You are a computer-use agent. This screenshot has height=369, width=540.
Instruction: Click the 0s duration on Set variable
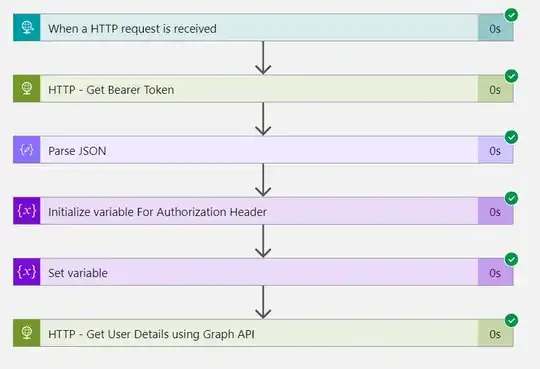click(x=495, y=273)
